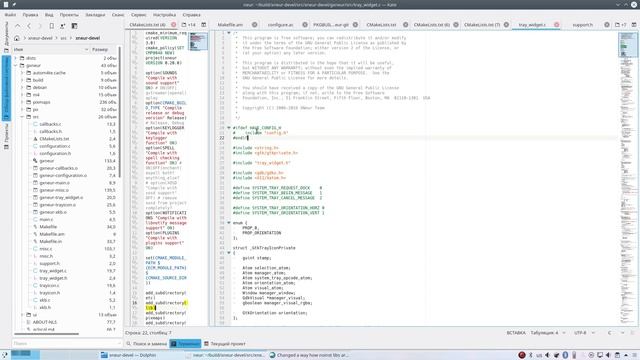Close the Makefile.am tab

tap(254, 25)
